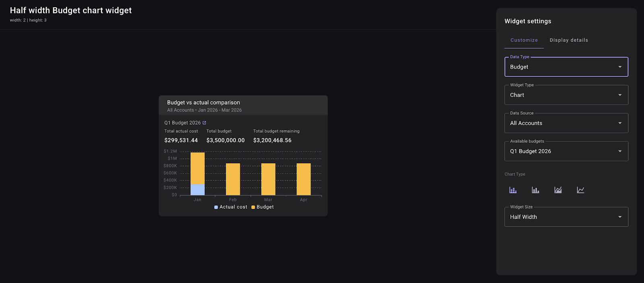The image size is (644, 283).
Task: Click the $3,500,000.00 total budget value
Action: click(225, 140)
